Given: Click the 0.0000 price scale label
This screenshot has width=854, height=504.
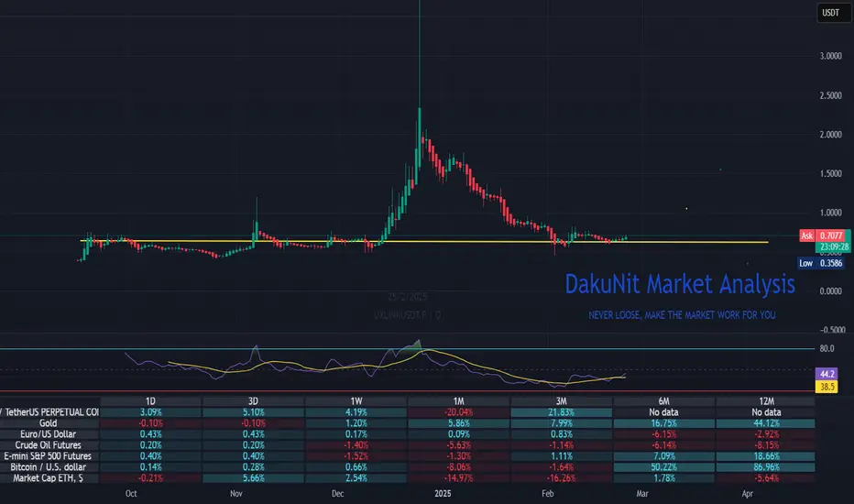Looking at the screenshot, I should [x=830, y=291].
